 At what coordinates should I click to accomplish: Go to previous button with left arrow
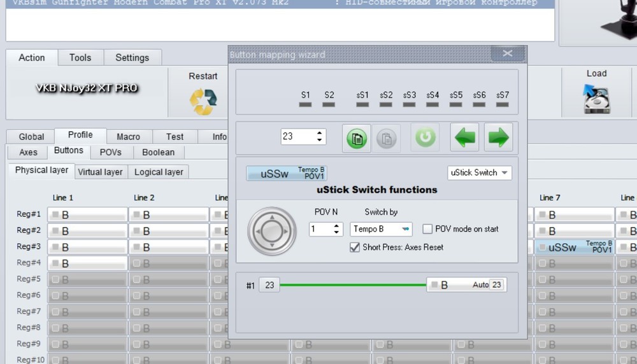[x=464, y=137]
